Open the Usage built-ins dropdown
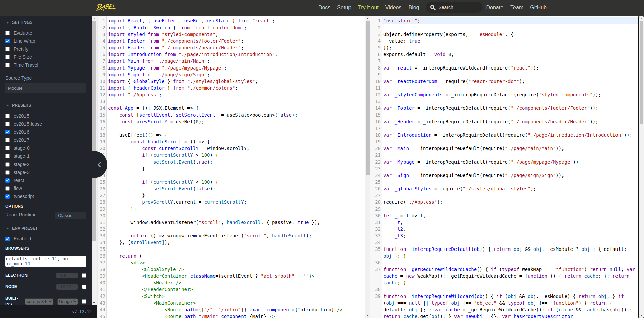This screenshot has height=318, width=644. point(68,302)
